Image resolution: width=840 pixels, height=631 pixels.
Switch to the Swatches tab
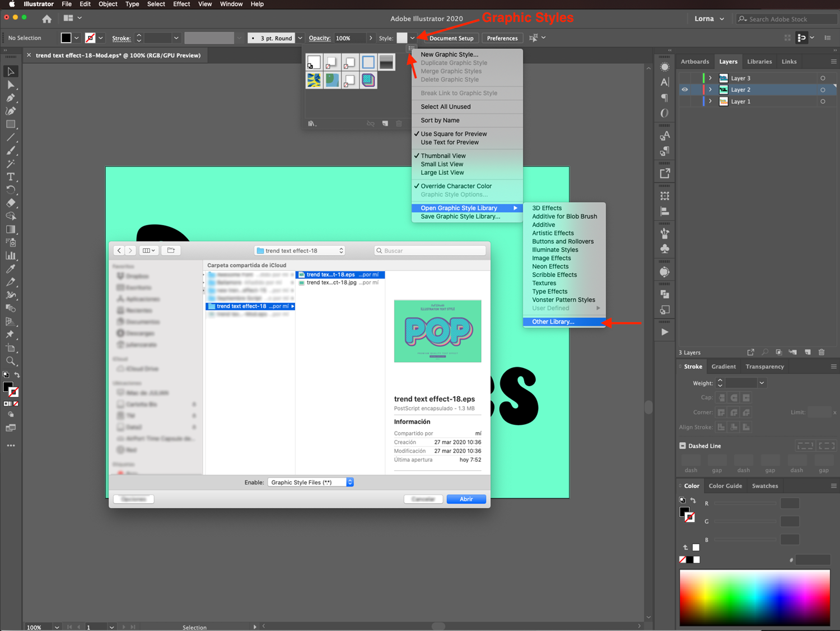click(x=765, y=486)
